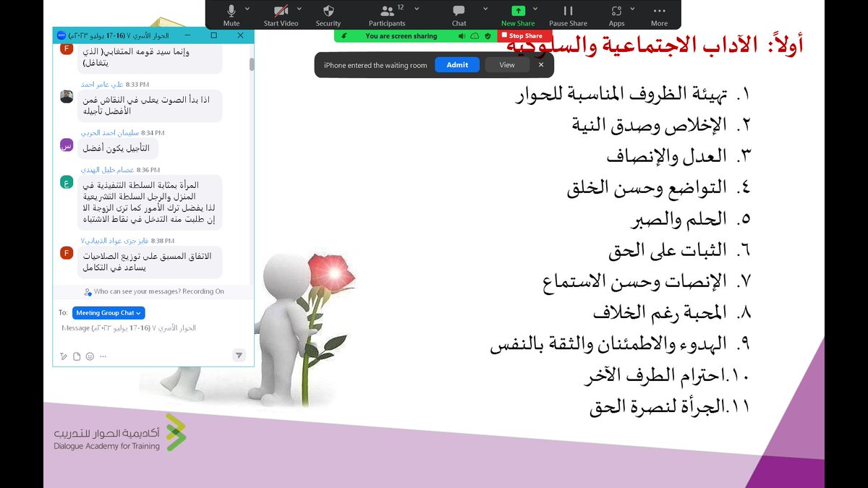Click sender name 'سليمان احمد الحربي'
The image size is (868, 488).
[x=109, y=133]
